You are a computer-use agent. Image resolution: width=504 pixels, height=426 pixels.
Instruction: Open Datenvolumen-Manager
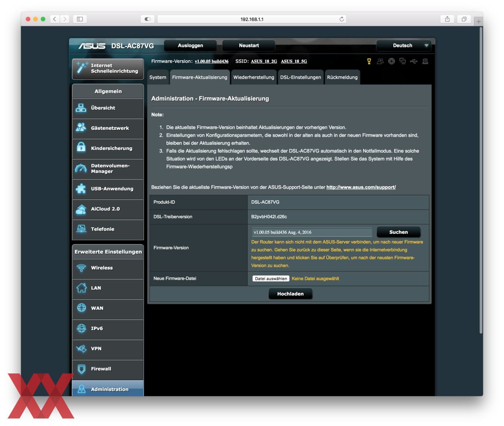tap(108, 169)
